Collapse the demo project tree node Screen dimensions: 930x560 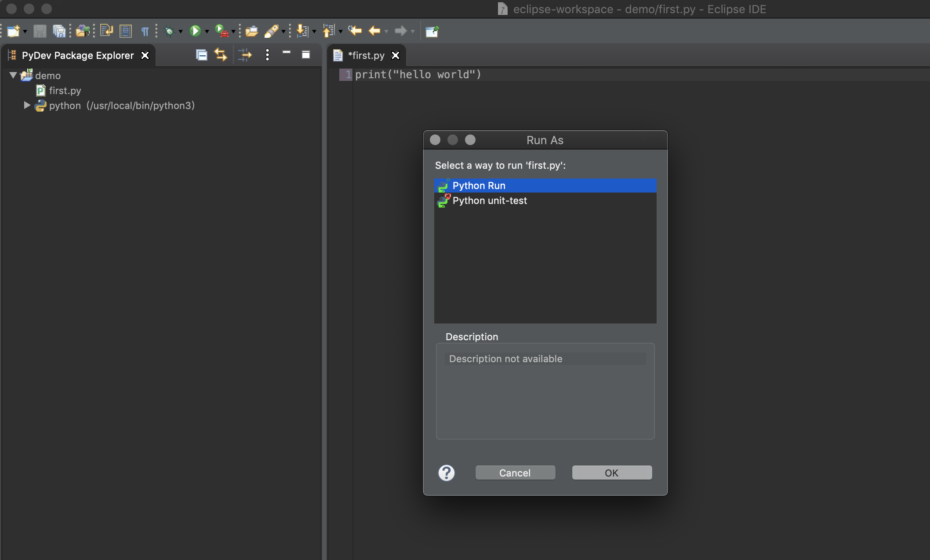click(13, 76)
